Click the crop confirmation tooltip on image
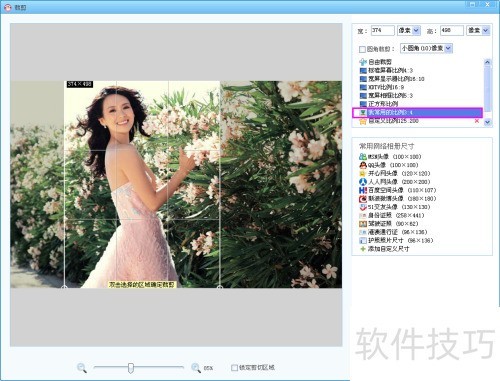 142,284
